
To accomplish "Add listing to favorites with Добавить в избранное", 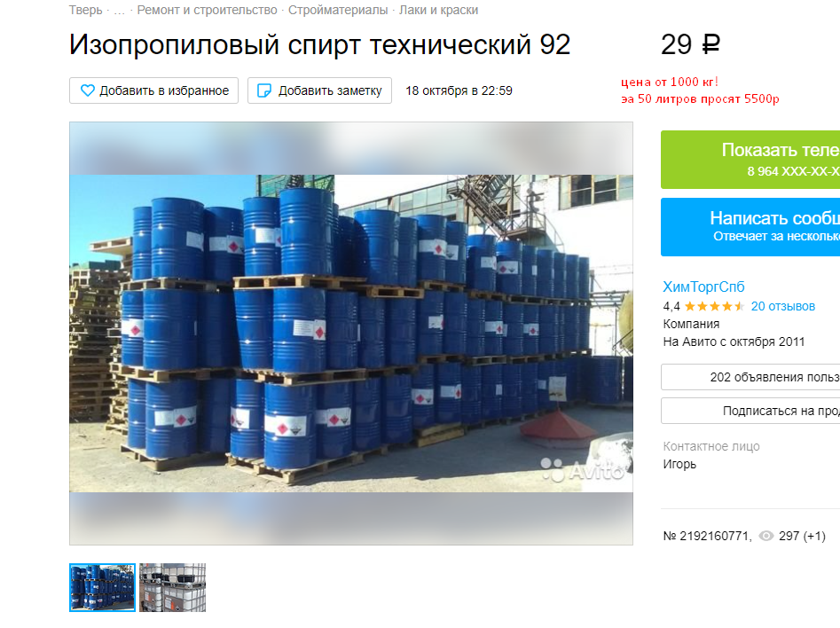I will pyautogui.click(x=153, y=90).
